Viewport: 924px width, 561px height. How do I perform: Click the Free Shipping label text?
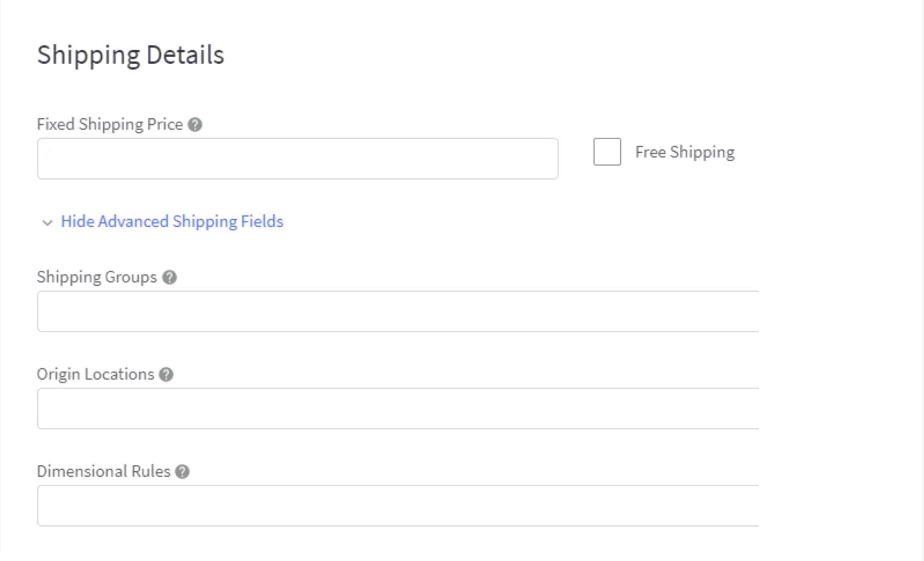pos(685,152)
